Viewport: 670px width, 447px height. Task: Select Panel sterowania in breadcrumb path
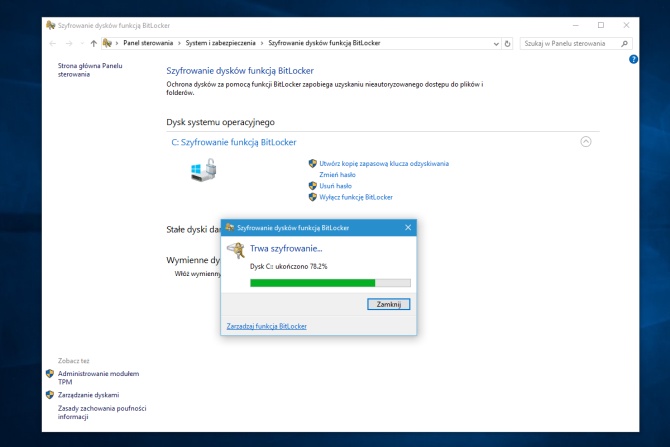point(147,44)
